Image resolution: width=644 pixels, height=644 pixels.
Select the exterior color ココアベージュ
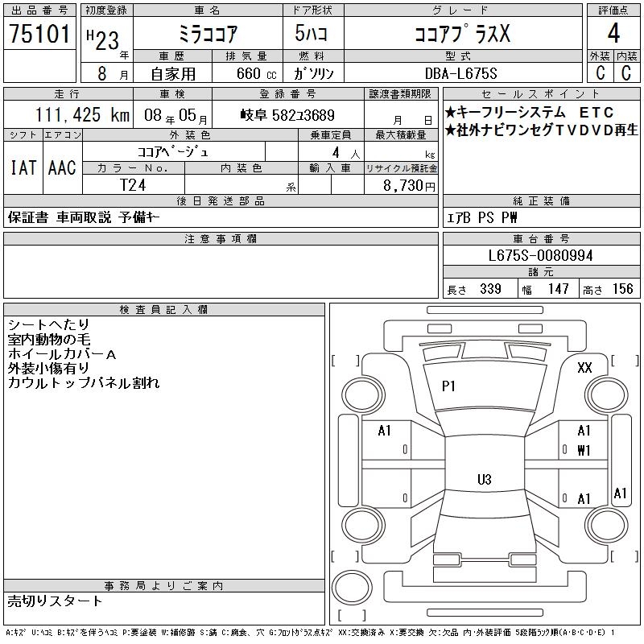(173, 152)
